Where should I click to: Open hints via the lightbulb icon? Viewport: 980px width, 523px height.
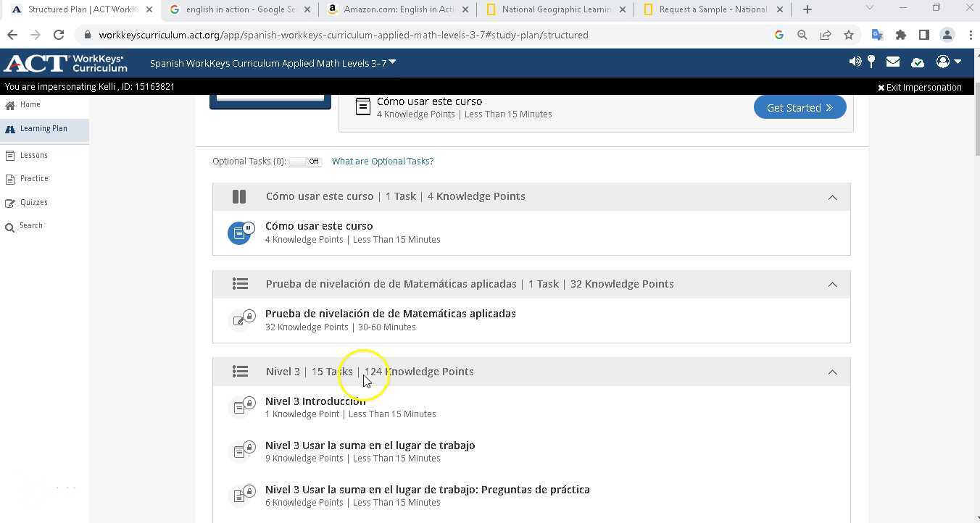(871, 62)
